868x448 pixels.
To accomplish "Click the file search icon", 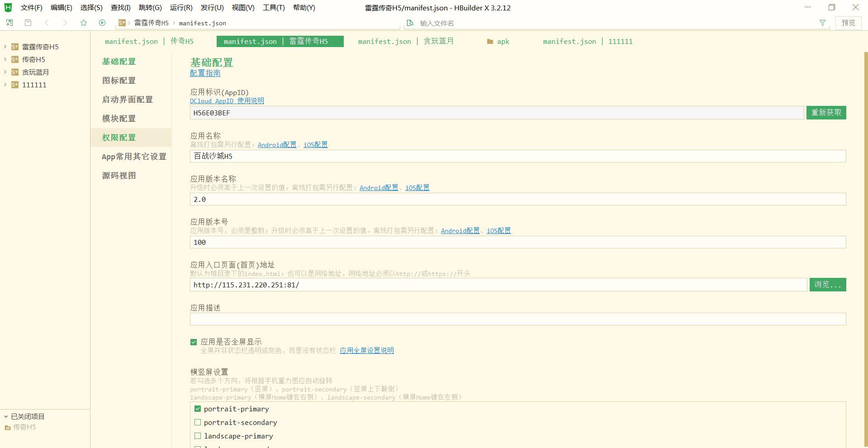I will coord(410,23).
